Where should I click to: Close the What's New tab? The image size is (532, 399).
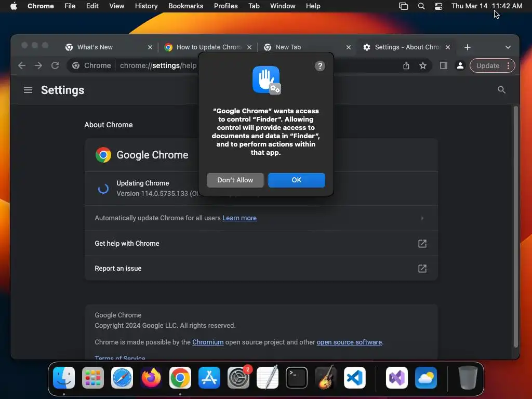pos(150,47)
